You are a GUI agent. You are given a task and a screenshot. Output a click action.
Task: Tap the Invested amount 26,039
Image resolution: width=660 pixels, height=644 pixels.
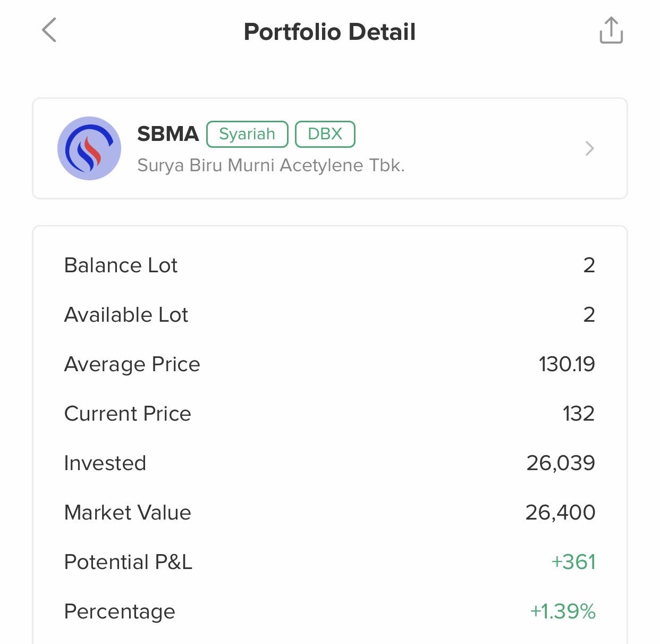point(561,463)
